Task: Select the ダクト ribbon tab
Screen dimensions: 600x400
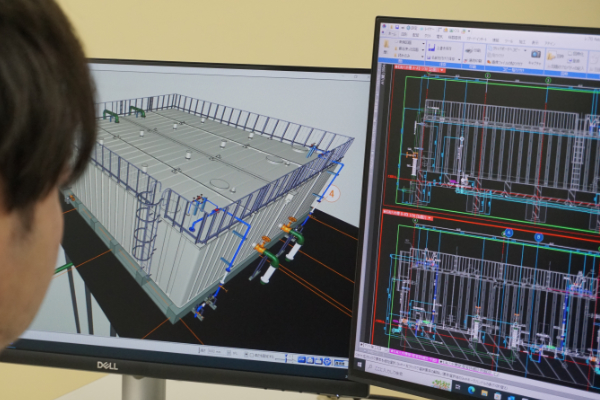Action: 427,36
